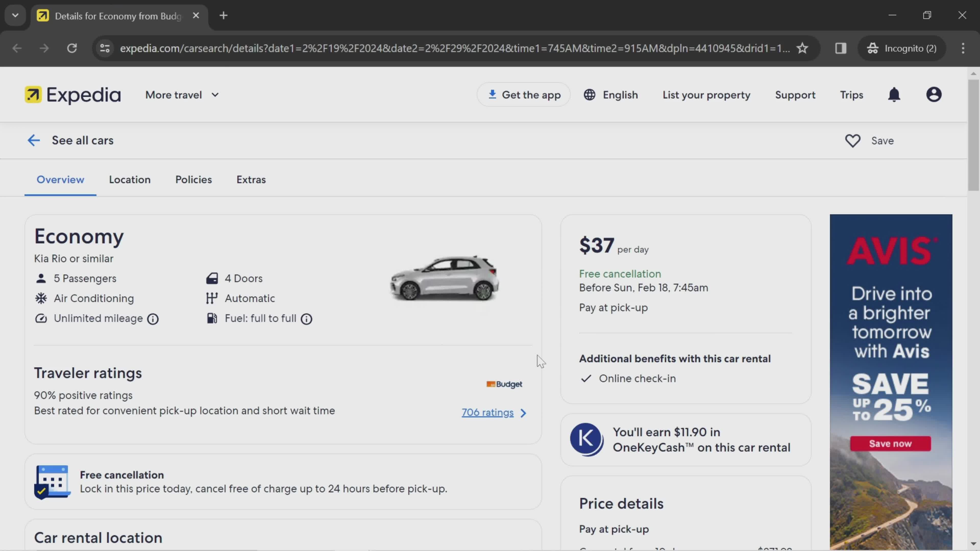Open the Support link
Screen dimensions: 980x551
pyautogui.click(x=795, y=95)
